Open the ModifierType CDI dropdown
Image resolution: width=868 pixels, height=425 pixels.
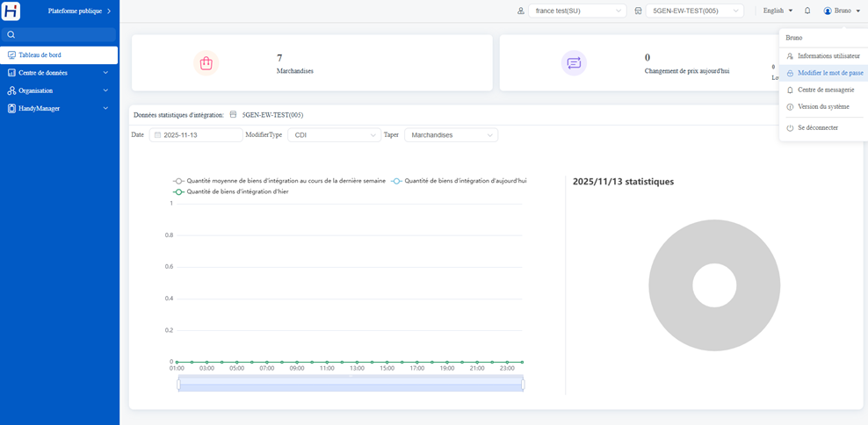[335, 135]
